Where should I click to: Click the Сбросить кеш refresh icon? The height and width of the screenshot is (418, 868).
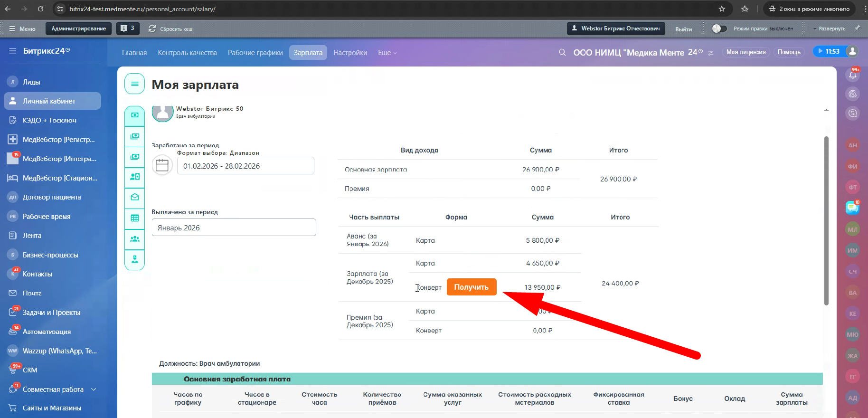point(152,28)
